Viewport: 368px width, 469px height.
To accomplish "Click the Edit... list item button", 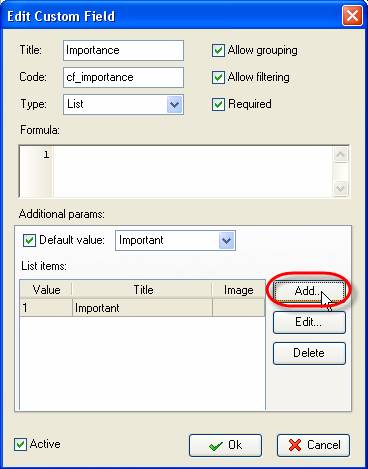I will click(x=309, y=322).
